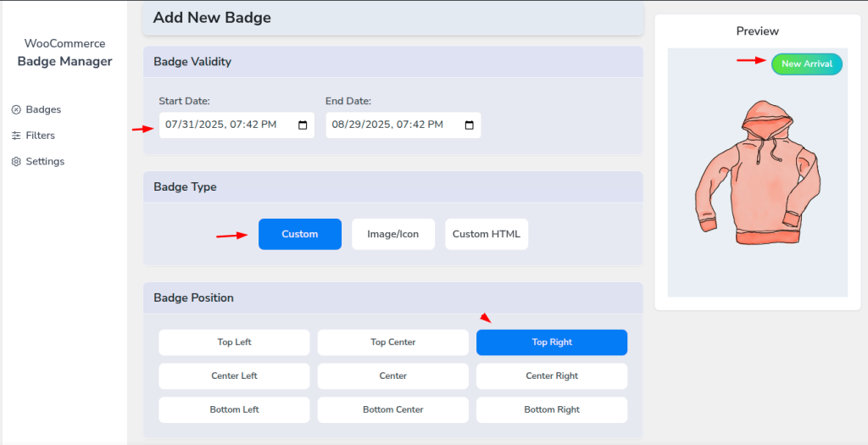Click the Badges sidebar icon
Image resolution: width=868 pixels, height=445 pixels.
(16, 109)
